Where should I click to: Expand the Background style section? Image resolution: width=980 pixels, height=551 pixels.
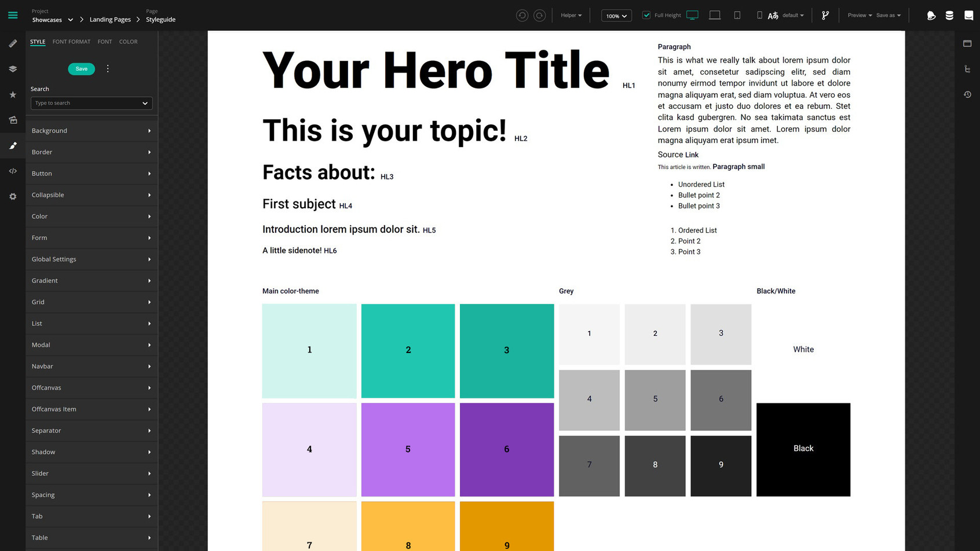coord(92,131)
